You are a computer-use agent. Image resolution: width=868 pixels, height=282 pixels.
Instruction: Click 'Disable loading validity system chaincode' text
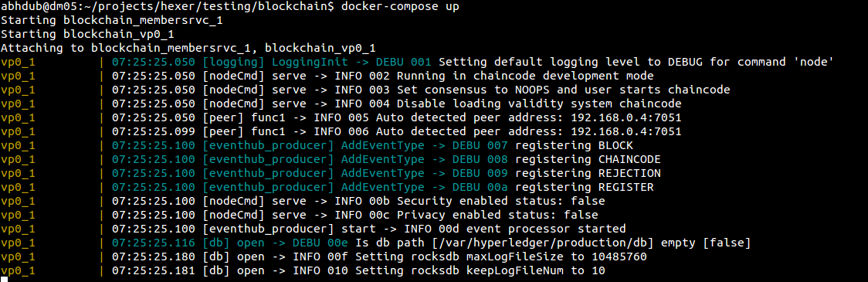[x=539, y=104]
